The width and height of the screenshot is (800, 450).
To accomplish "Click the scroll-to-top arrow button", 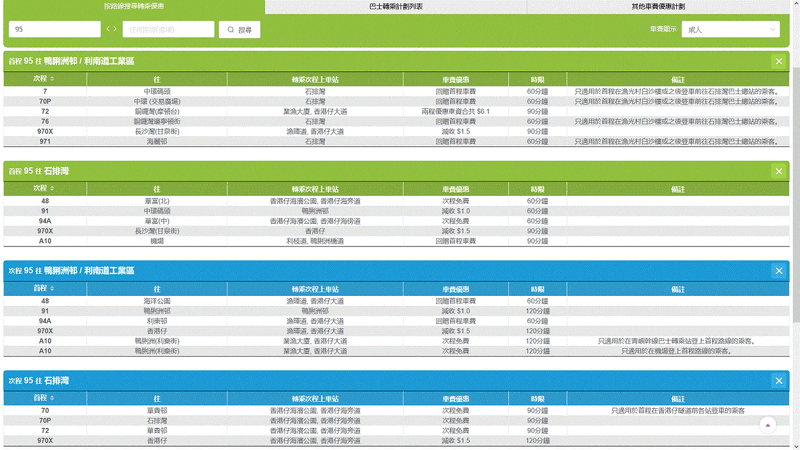I will coord(768,425).
